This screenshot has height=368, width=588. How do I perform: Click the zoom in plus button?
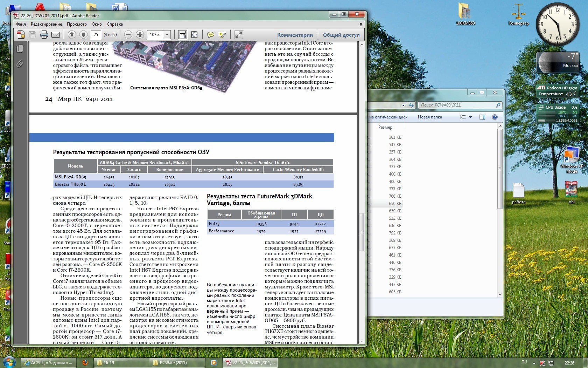140,35
